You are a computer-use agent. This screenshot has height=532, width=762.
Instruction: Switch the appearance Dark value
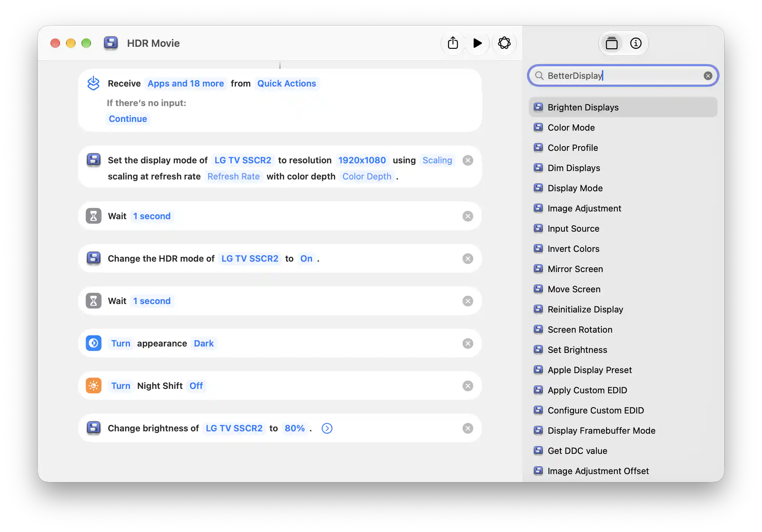click(x=204, y=343)
